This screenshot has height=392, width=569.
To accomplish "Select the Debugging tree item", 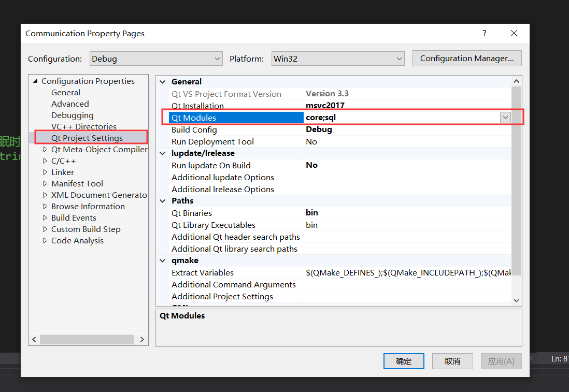I will 72,115.
